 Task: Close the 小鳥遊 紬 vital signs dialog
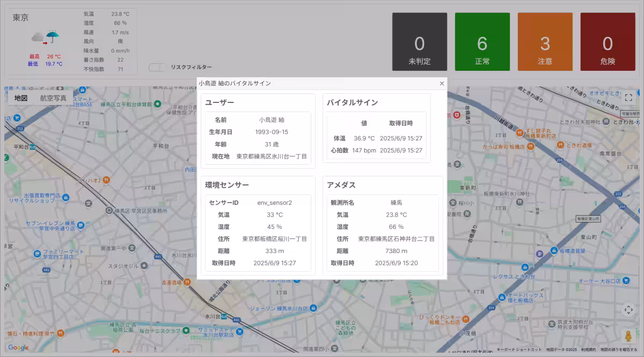(442, 84)
